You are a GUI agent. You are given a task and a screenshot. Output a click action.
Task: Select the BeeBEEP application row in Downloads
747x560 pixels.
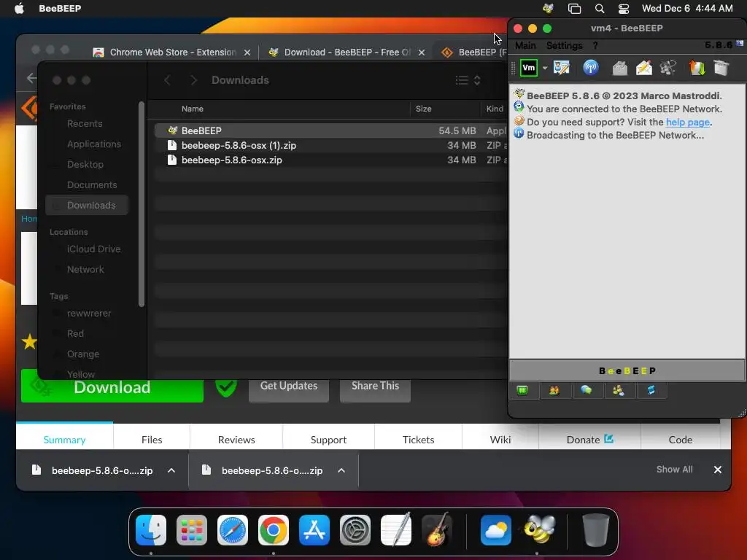(330, 131)
